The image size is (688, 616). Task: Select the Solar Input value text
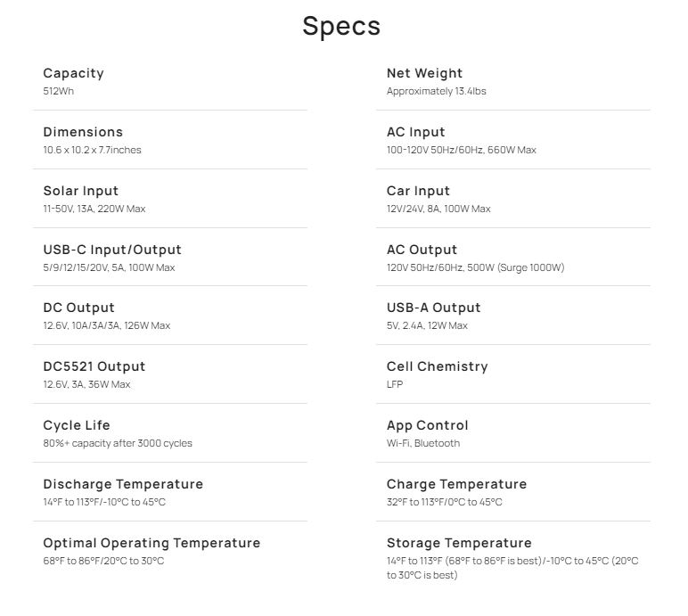tap(94, 209)
